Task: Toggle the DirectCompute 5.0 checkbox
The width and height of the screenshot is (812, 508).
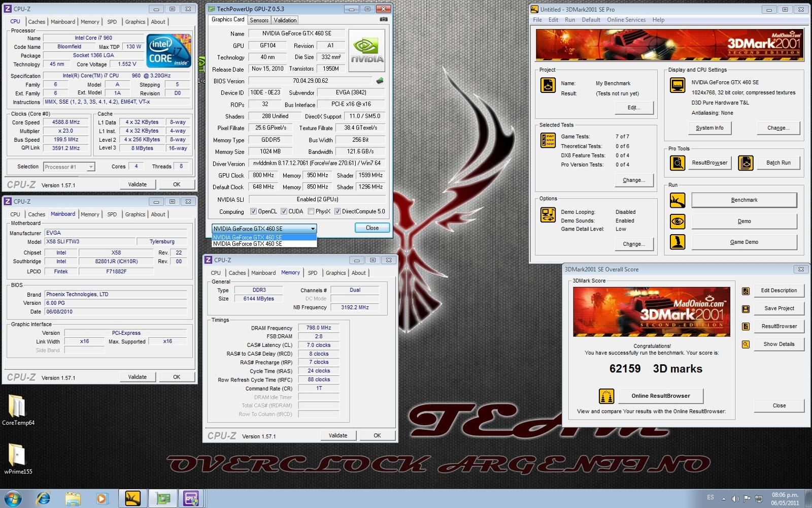Action: tap(337, 211)
